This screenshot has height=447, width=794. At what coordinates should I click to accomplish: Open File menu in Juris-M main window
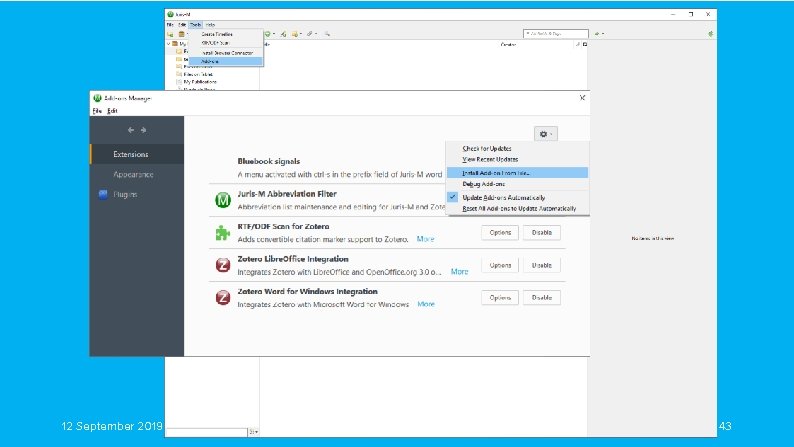170,24
